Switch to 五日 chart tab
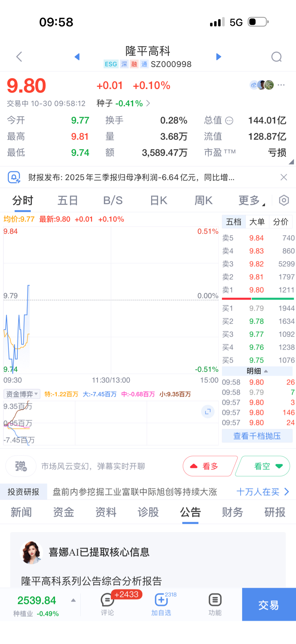Screen dimensions: 296x644 67,200
